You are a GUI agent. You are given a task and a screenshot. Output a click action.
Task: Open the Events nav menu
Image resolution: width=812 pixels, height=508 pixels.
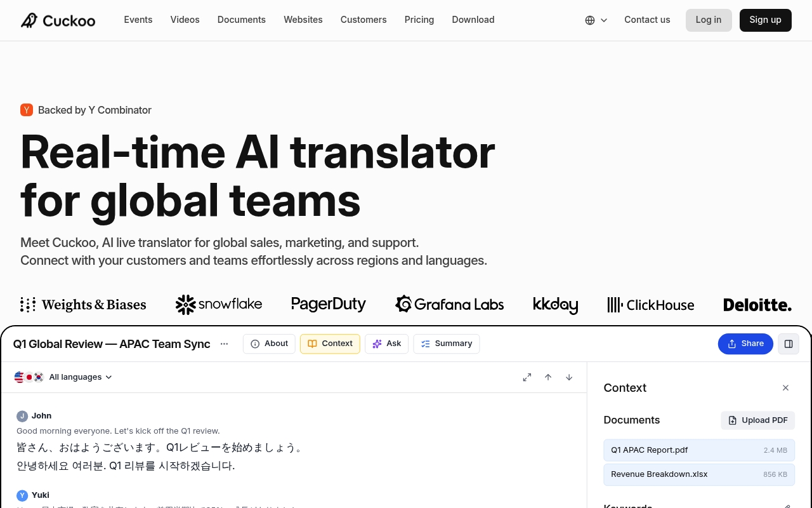pyautogui.click(x=138, y=20)
